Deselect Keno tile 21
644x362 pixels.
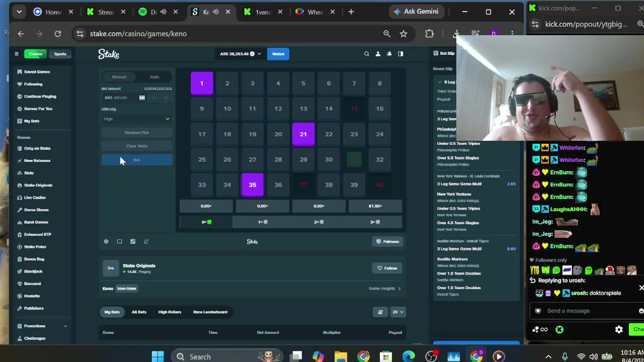click(303, 134)
